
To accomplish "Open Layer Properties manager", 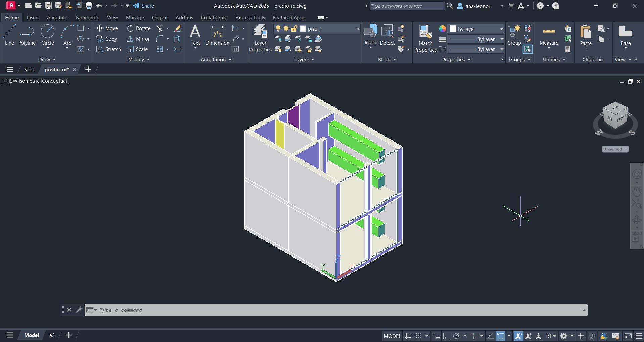I will coord(260,39).
